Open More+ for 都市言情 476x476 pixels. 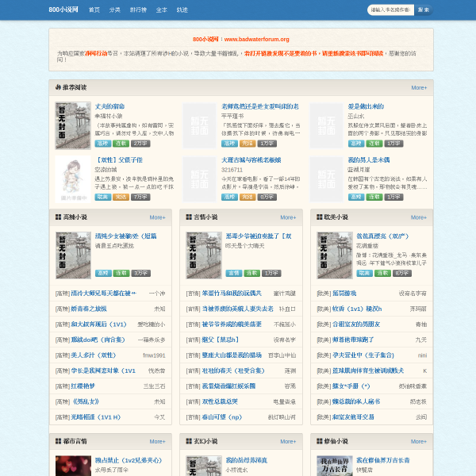pyautogui.click(x=157, y=441)
